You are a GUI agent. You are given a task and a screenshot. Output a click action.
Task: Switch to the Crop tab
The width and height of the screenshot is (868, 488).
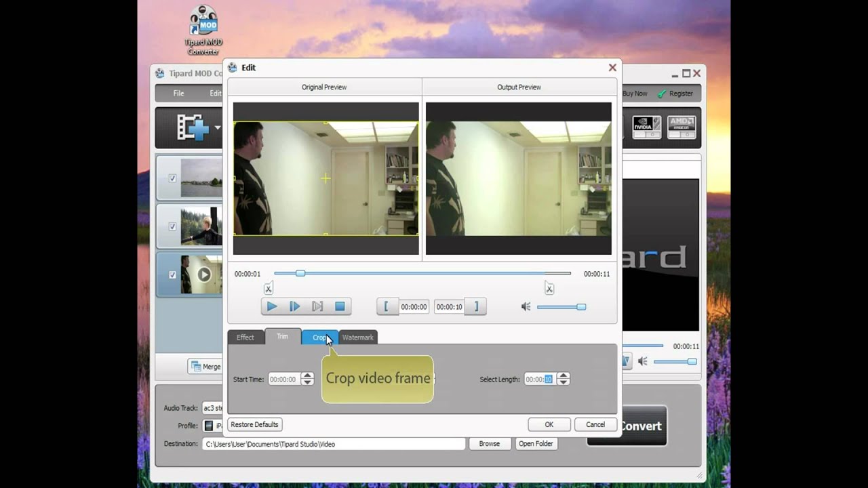point(319,338)
